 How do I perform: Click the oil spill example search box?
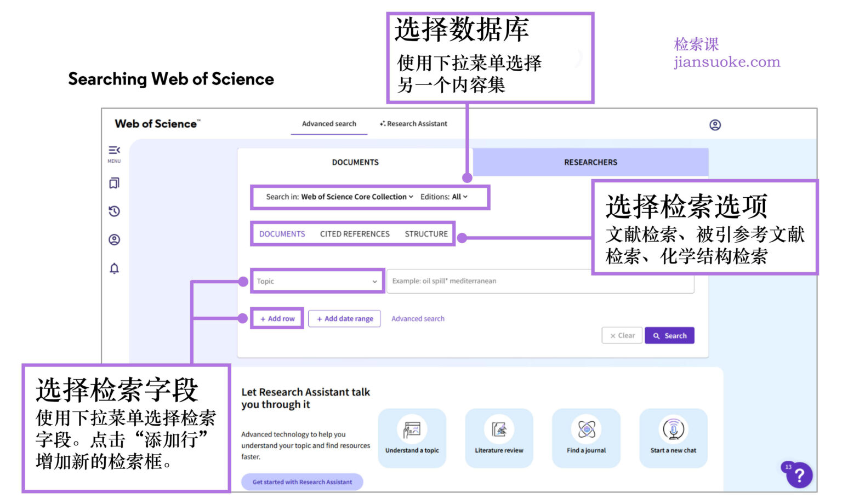coord(540,281)
